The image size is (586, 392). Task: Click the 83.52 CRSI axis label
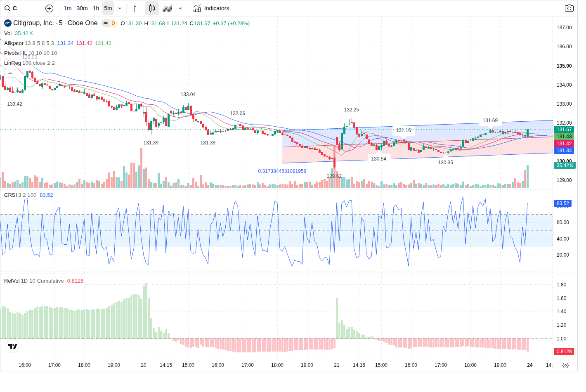click(x=562, y=203)
